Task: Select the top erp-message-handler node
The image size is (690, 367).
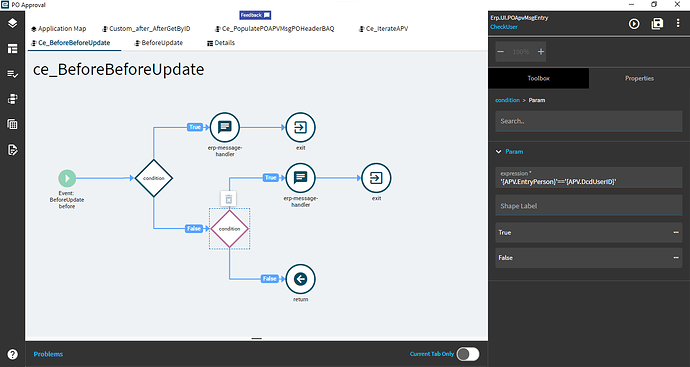Action: click(x=225, y=128)
